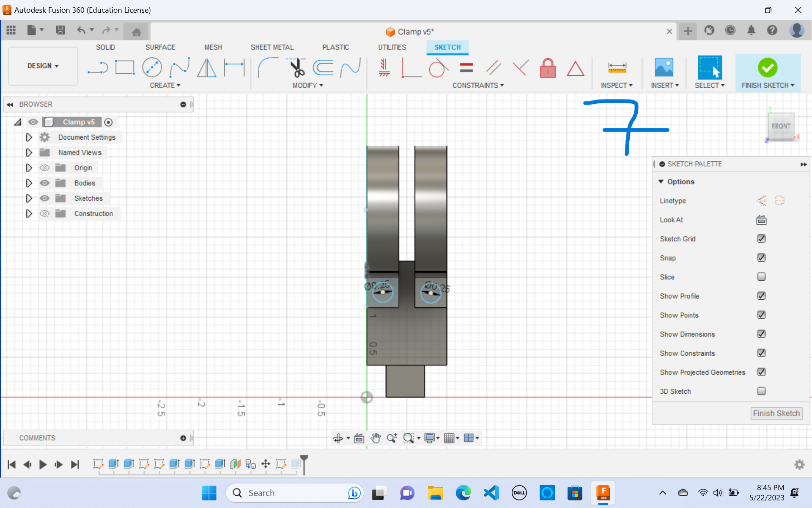The height and width of the screenshot is (508, 812).
Task: Enable the Slice option
Action: click(761, 276)
